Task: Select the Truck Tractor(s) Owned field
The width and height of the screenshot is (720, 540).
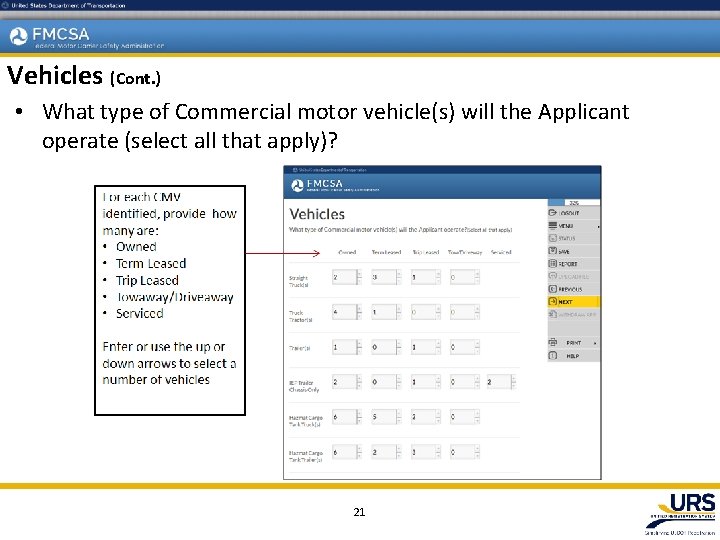Action: tap(347, 312)
